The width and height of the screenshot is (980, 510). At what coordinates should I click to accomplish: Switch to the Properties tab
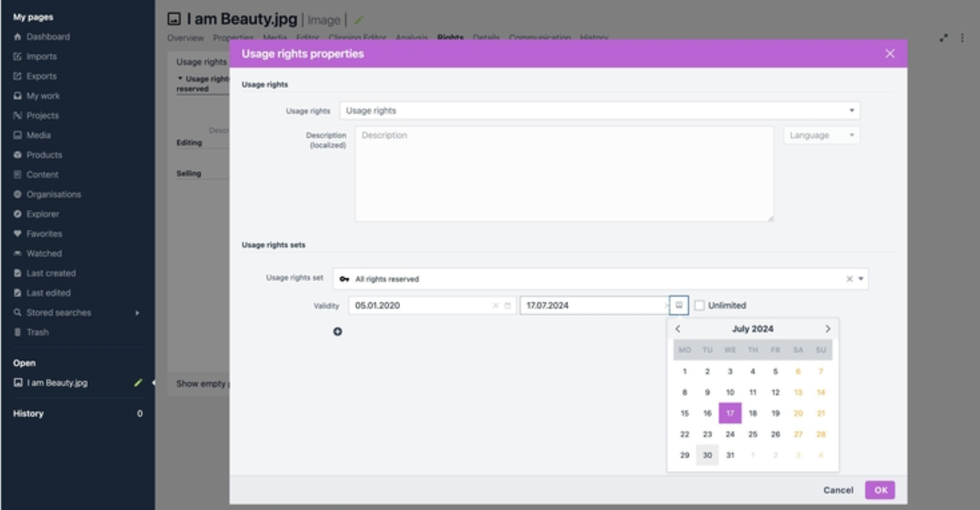(233, 37)
